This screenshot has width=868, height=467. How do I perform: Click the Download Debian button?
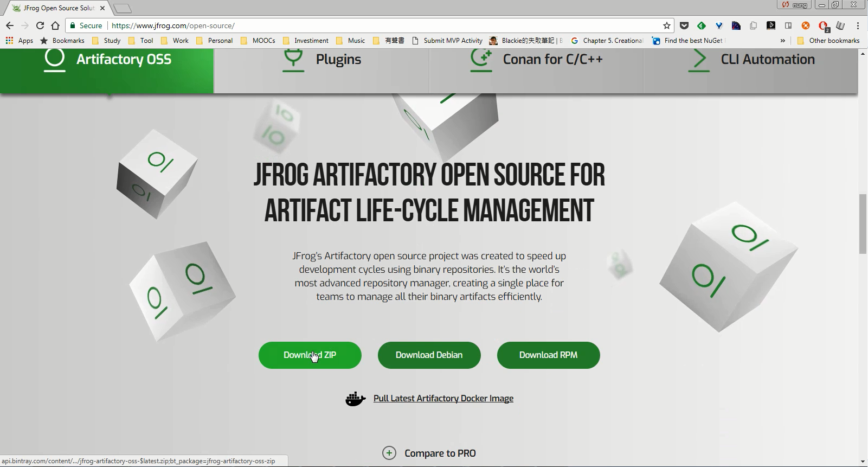tap(429, 355)
